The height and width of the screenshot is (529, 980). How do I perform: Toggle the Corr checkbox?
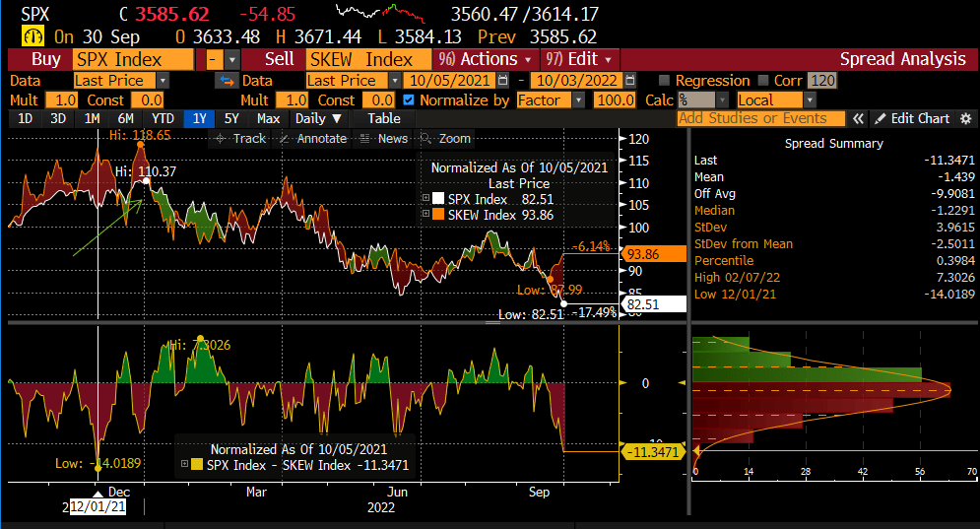coord(763,81)
